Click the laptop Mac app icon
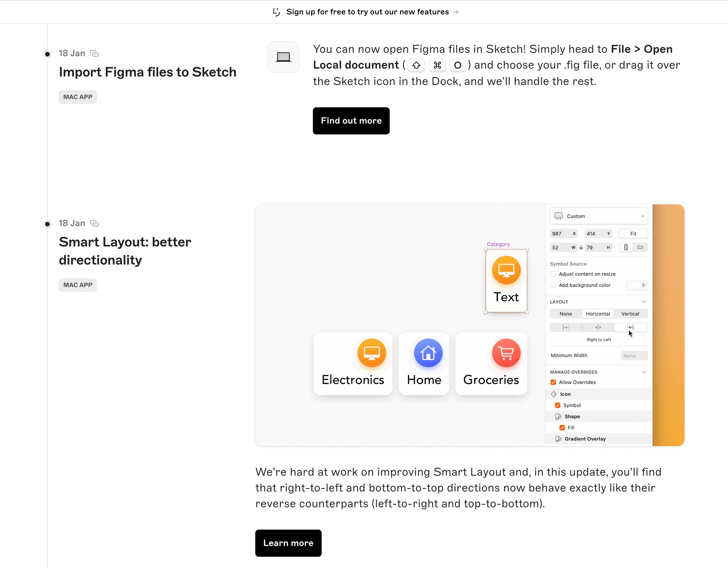The height and width of the screenshot is (568, 728). point(283,57)
